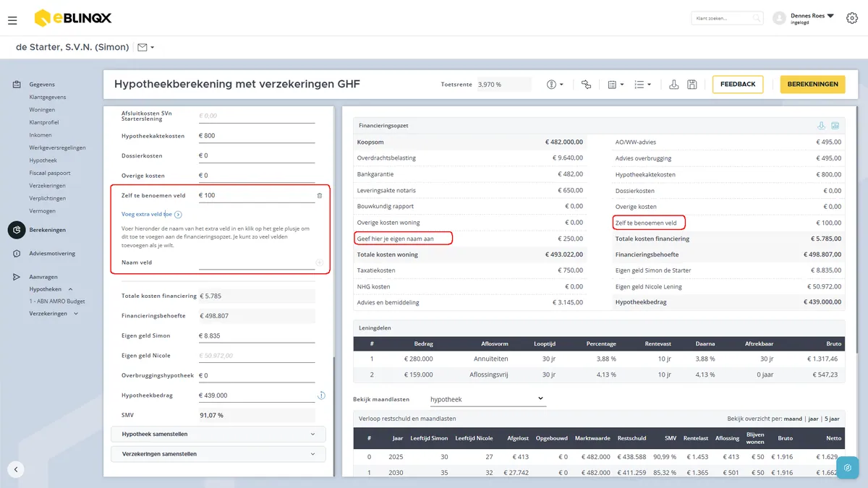
Task: Open the mail envelope dropdown
Action: [x=145, y=48]
